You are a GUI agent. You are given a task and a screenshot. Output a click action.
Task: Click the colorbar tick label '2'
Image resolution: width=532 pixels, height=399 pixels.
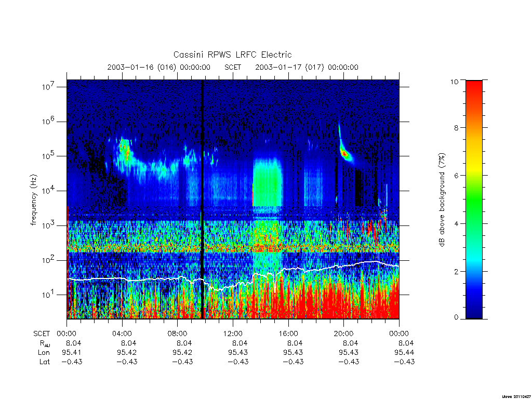pyautogui.click(x=456, y=271)
